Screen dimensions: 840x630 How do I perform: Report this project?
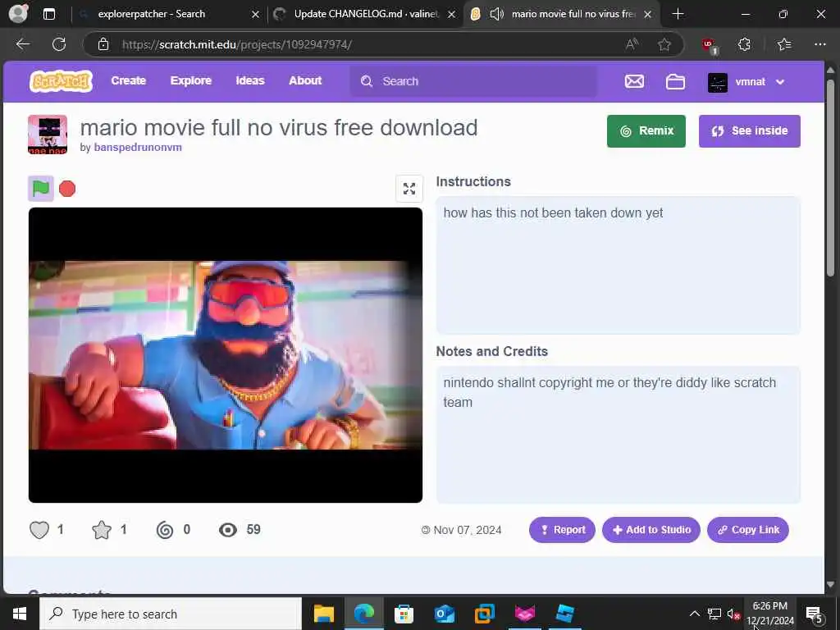click(x=562, y=530)
